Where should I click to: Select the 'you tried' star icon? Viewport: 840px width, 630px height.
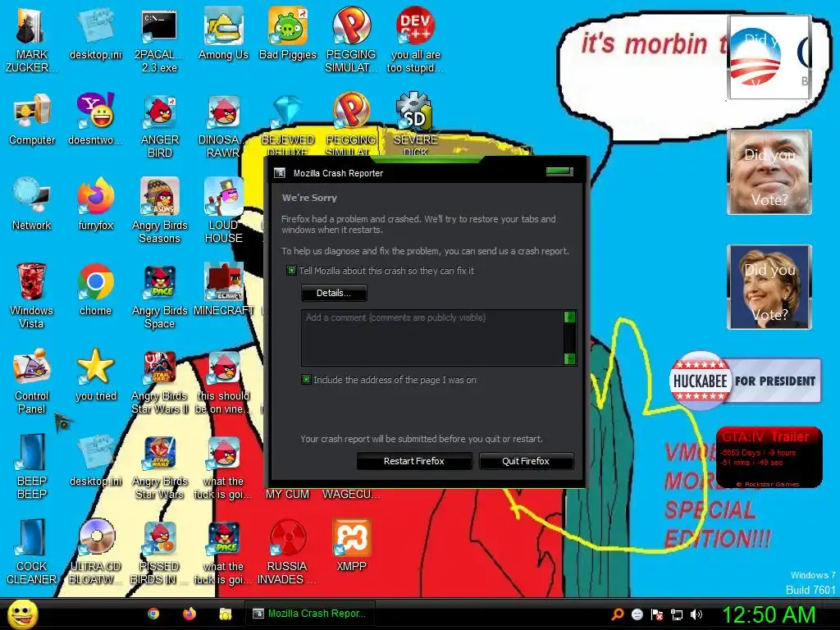[x=95, y=374]
